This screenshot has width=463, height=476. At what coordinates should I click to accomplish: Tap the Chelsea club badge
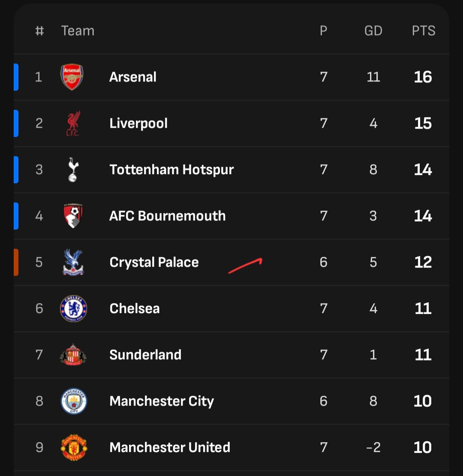pyautogui.click(x=73, y=308)
